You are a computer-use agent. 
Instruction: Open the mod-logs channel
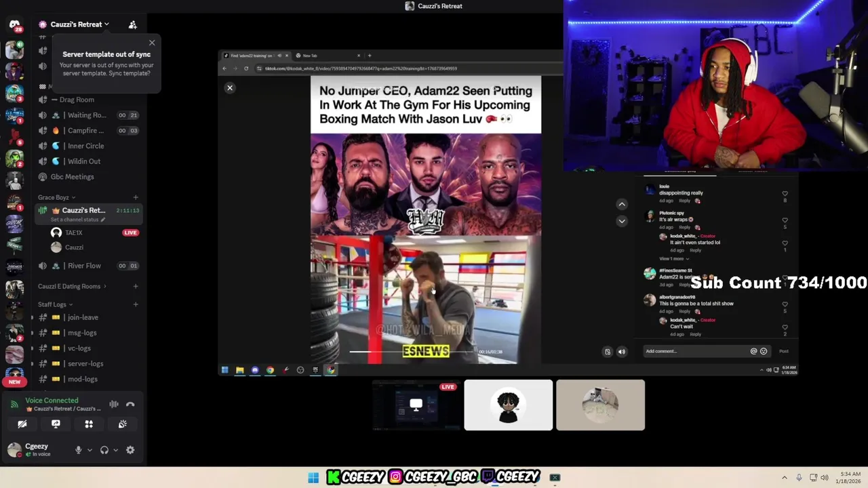pos(89,379)
